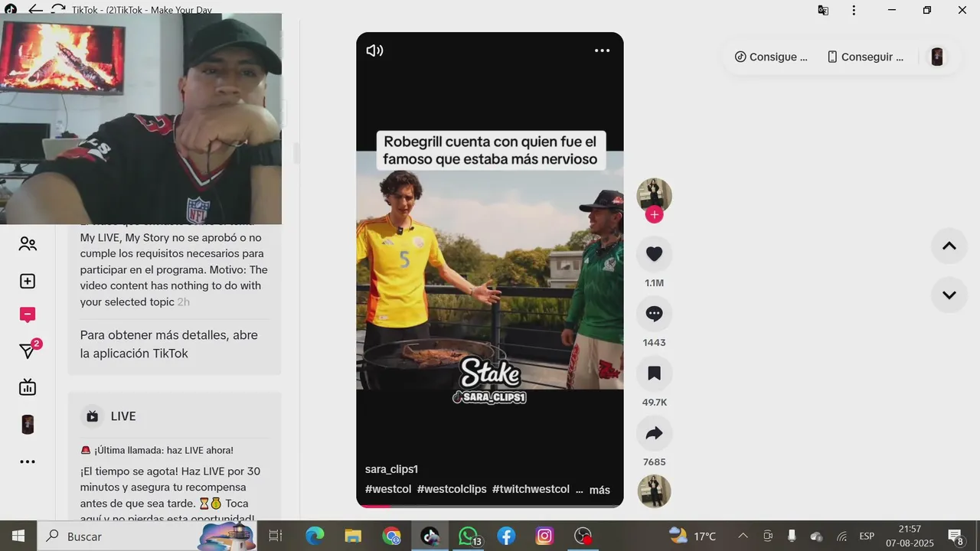Open Facebook from the taskbar

(506, 536)
